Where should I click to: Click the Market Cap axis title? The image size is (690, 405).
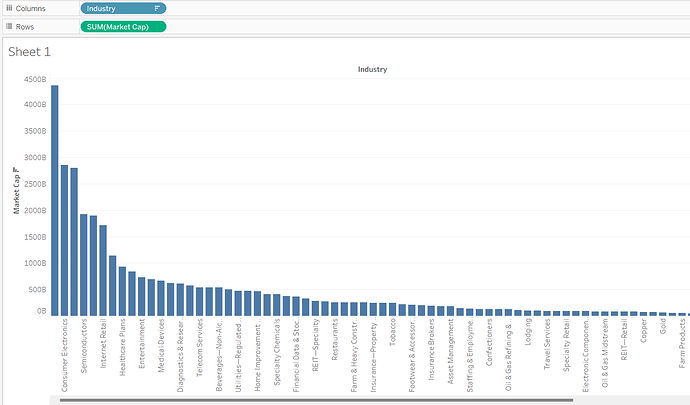point(16,196)
